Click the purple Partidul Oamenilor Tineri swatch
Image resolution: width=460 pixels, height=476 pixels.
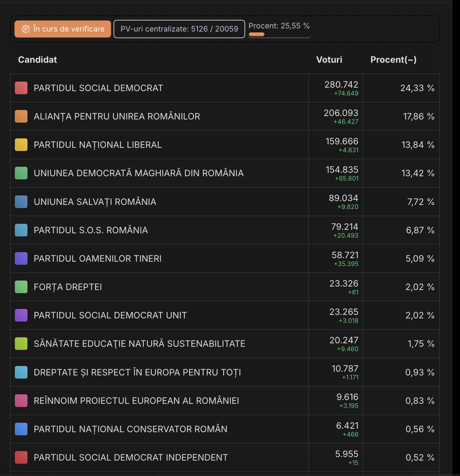pyautogui.click(x=21, y=258)
